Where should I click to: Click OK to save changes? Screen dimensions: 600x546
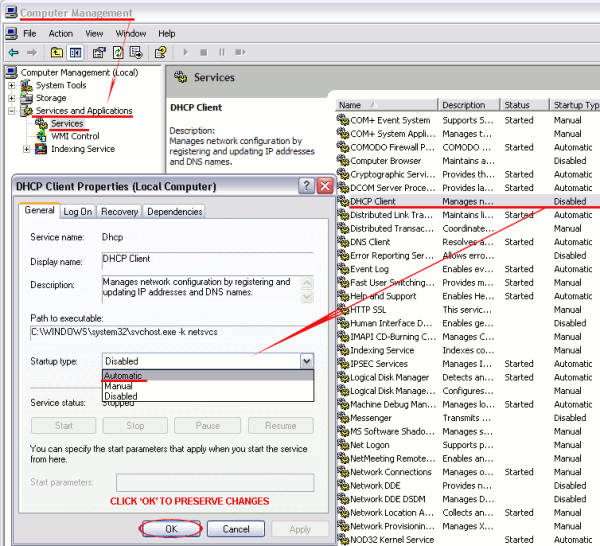click(x=171, y=529)
